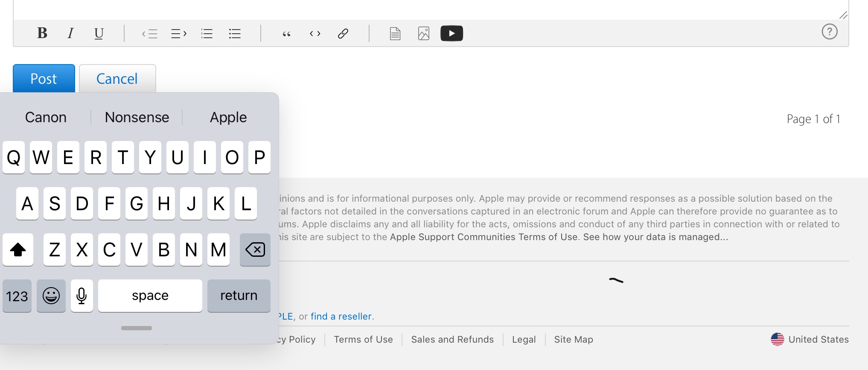Tap the X key

(82, 250)
